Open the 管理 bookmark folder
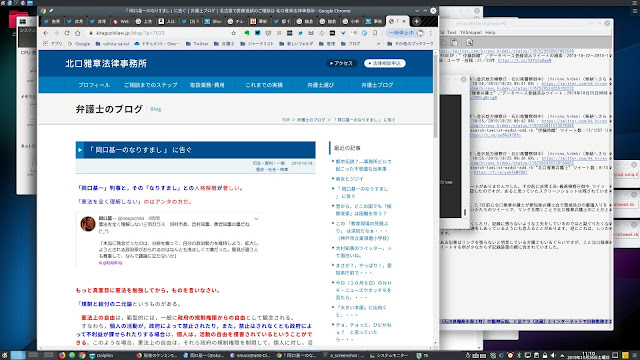The image size is (640, 360). (x=327, y=44)
